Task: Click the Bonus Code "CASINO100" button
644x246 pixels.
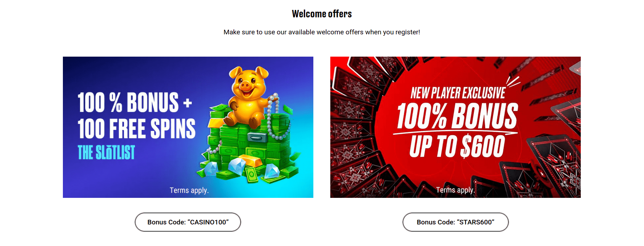Action: 188,222
